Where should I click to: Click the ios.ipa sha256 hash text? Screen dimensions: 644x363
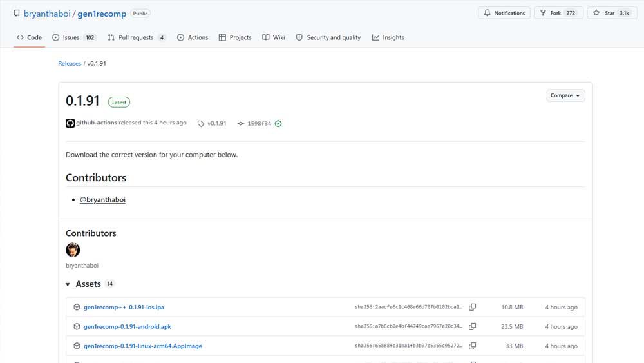pos(409,307)
